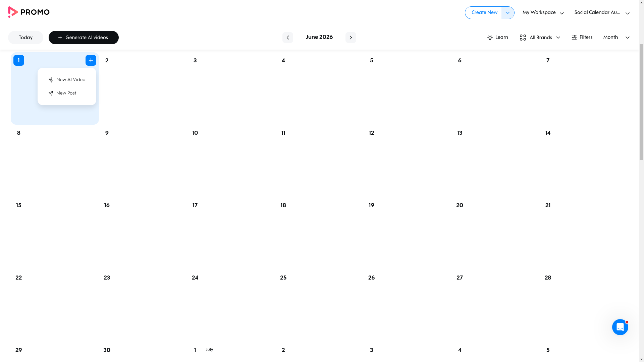Go to the previous month with the left arrow
The image size is (644, 362).
(288, 38)
